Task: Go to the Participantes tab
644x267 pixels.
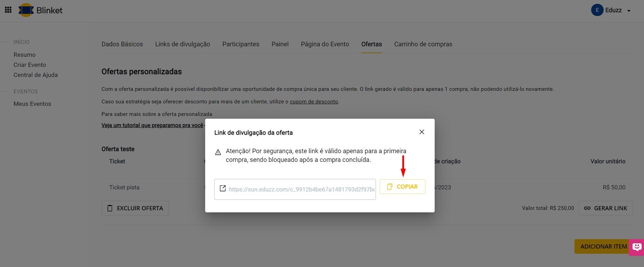Action: coord(241,44)
